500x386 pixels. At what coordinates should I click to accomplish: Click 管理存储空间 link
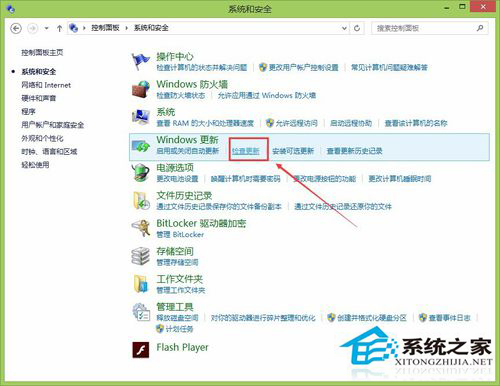tap(177, 262)
